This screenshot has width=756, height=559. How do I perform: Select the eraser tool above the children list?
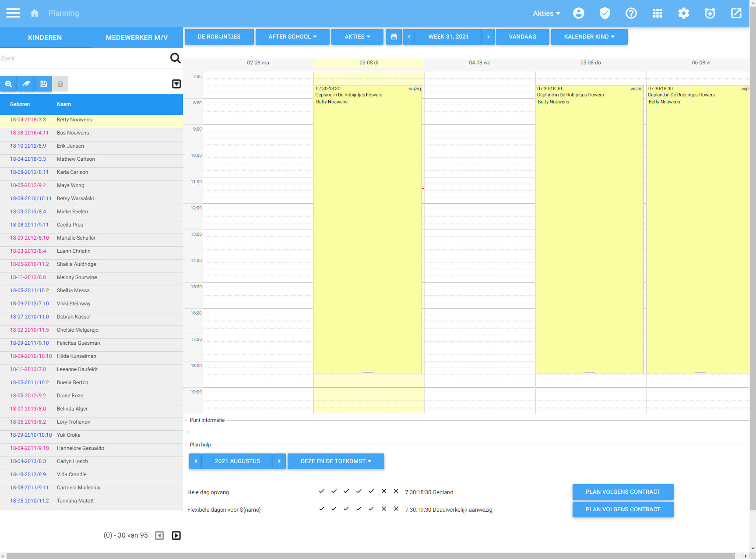click(26, 84)
